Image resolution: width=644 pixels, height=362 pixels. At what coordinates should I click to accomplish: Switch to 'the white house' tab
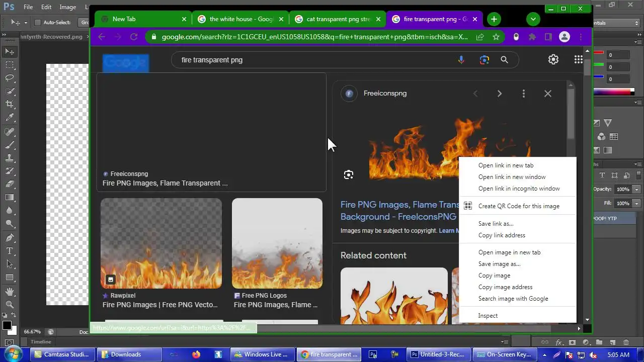click(240, 19)
